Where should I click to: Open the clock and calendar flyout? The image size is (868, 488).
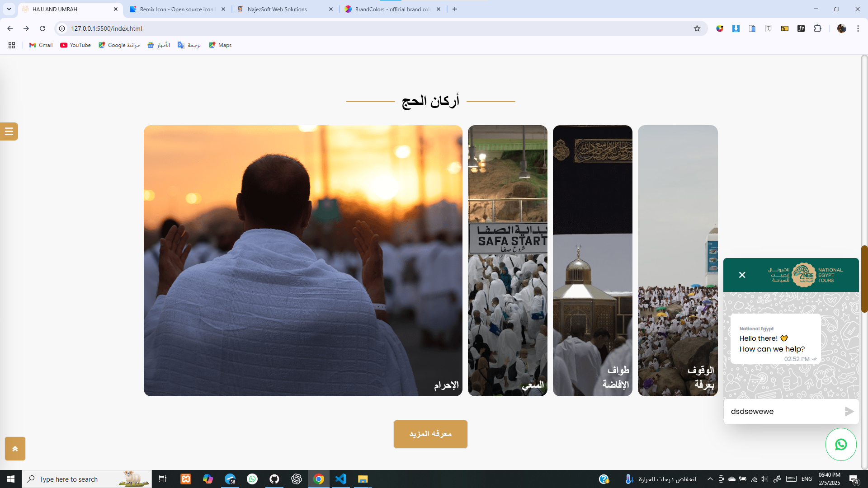pyautogui.click(x=829, y=479)
